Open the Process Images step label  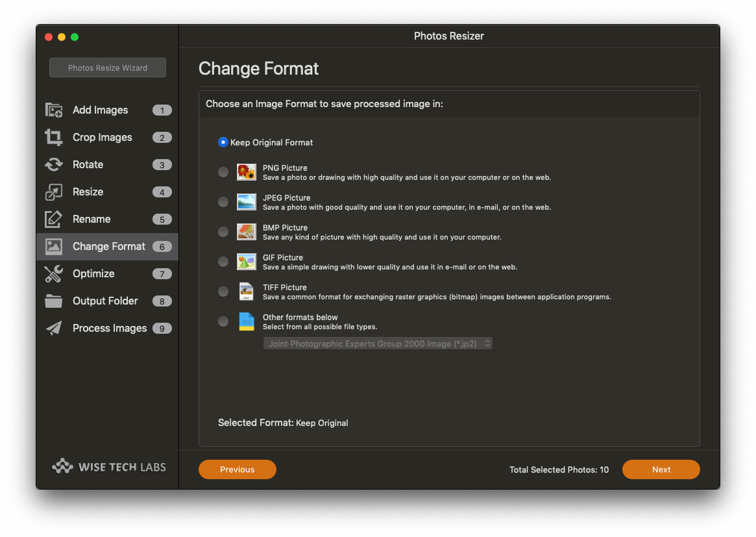pos(110,328)
